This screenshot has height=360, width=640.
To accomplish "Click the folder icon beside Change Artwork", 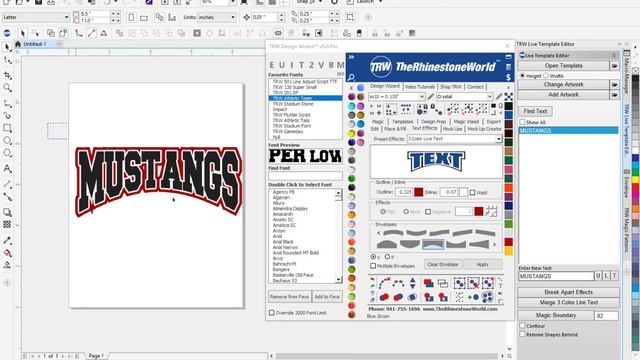I will click(614, 84).
